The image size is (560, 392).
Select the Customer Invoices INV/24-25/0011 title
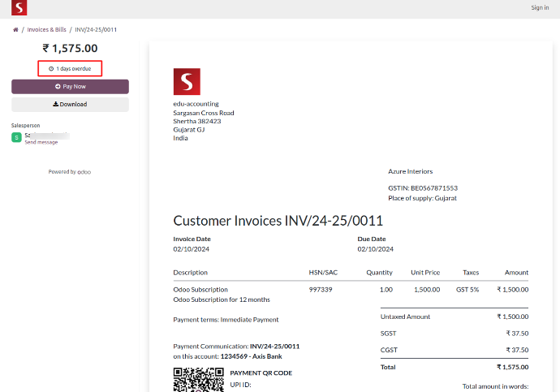click(x=278, y=221)
